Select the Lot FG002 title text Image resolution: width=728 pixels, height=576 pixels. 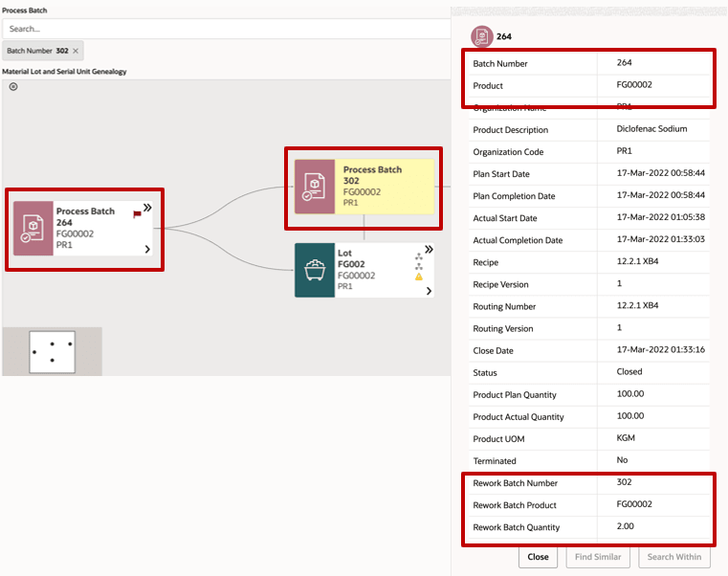(x=351, y=258)
